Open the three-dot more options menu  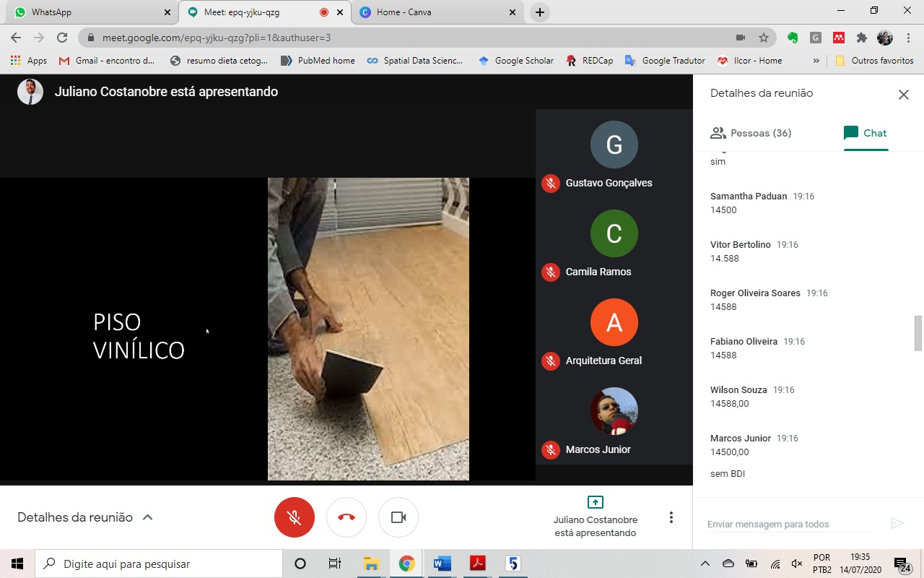[671, 517]
